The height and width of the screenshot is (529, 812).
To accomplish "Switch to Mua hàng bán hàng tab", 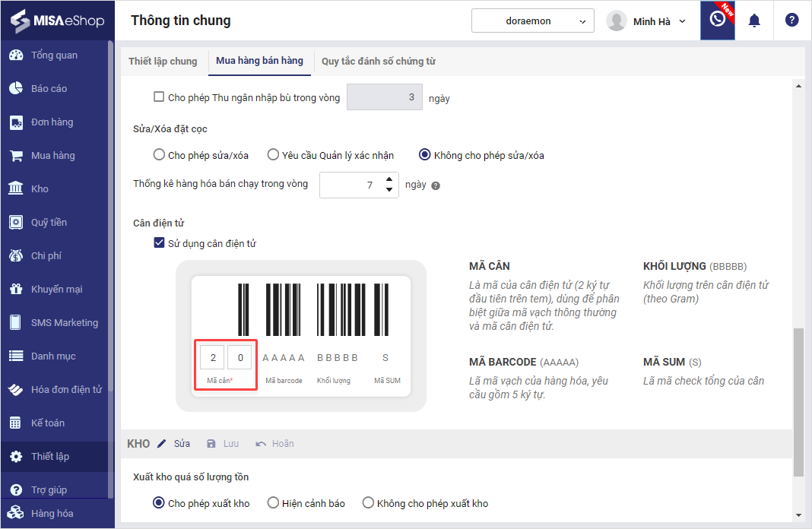I will tap(259, 61).
